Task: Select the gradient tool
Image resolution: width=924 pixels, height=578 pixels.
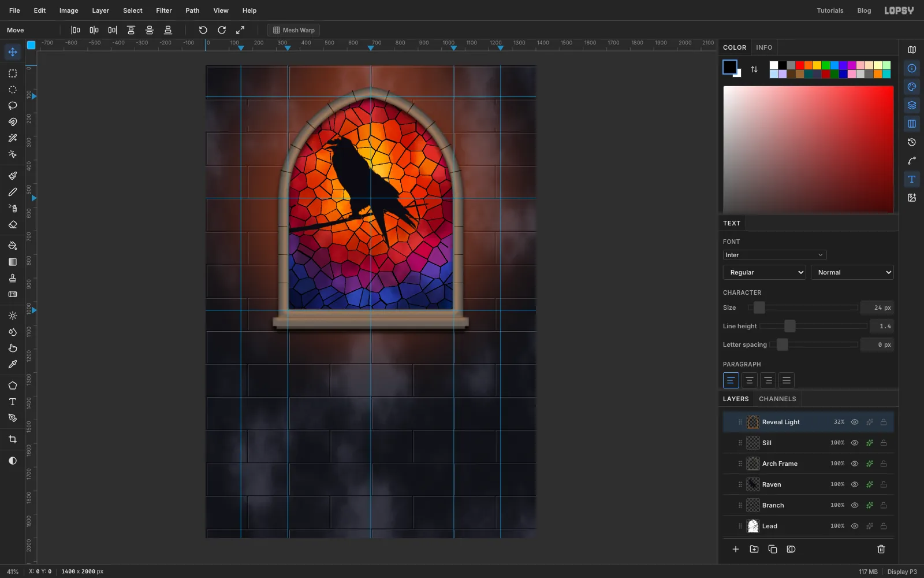Action: point(13,262)
